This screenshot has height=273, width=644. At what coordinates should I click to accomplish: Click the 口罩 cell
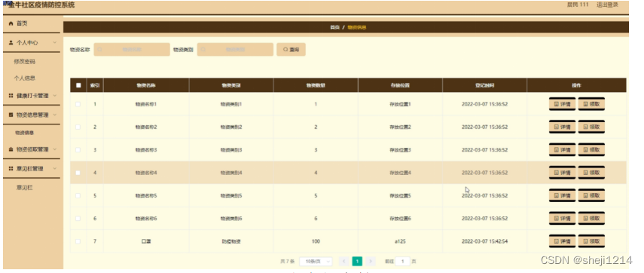click(146, 241)
